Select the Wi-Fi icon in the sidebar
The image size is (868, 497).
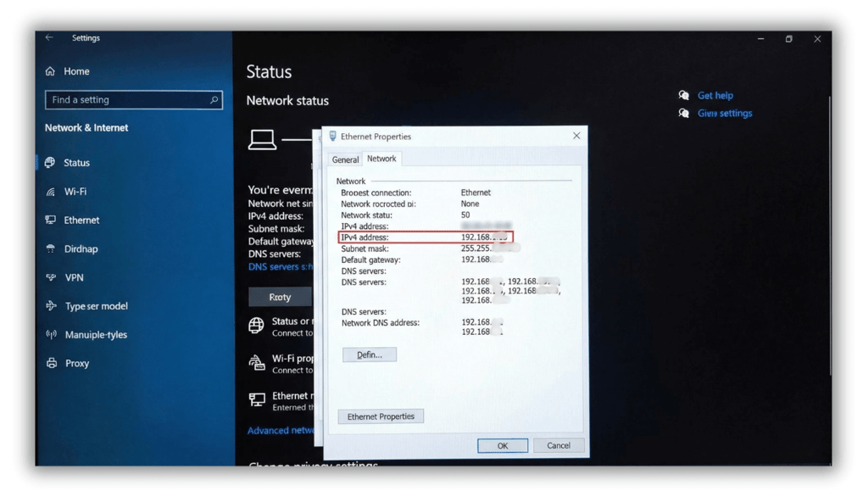[x=52, y=191]
